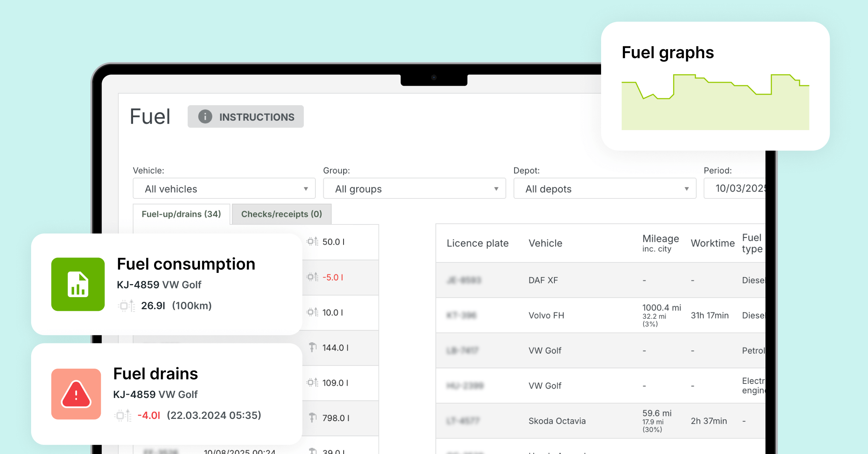The image size is (868, 454).
Task: Click the green fuel consumption report icon
Action: (x=78, y=284)
